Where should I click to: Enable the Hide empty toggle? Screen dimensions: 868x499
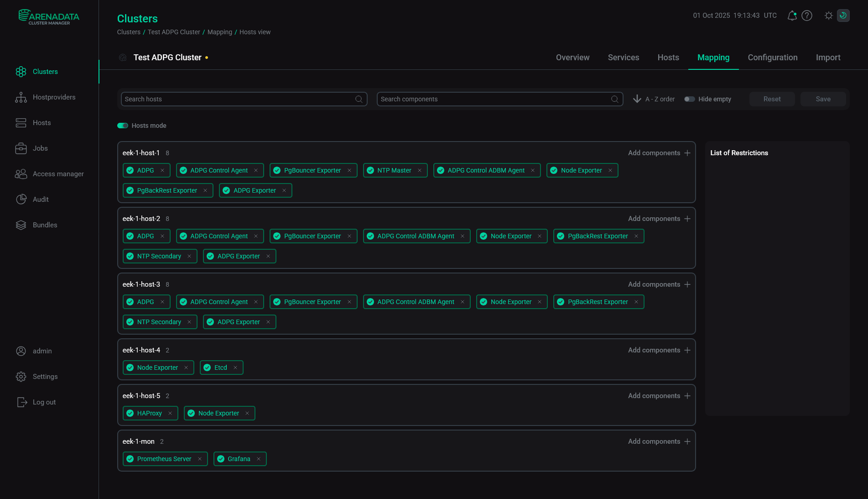[689, 99]
